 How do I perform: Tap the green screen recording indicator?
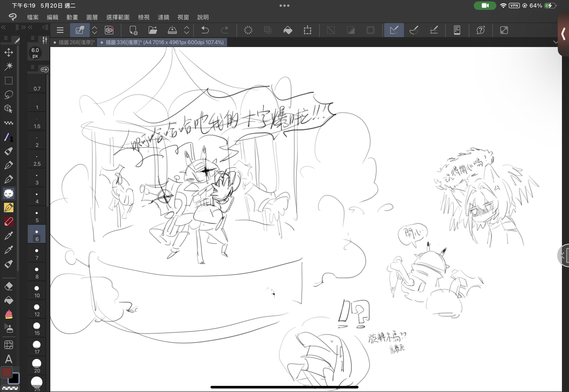[x=485, y=5]
